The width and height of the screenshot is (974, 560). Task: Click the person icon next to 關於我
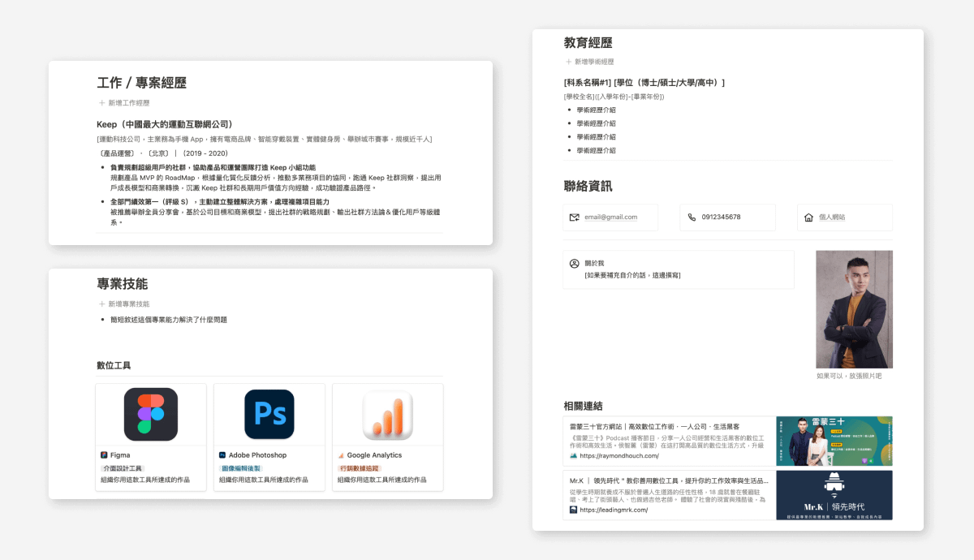[575, 264]
